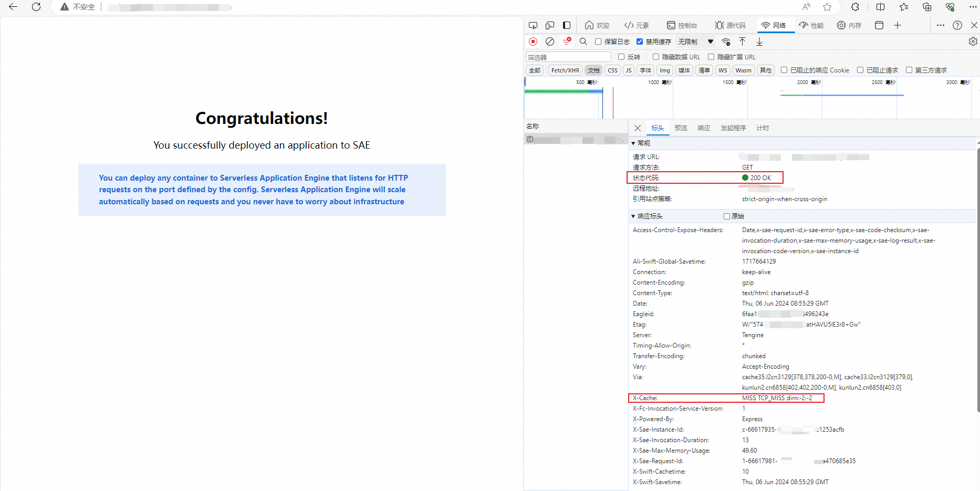Open the 内存 Memory tab

point(849,25)
